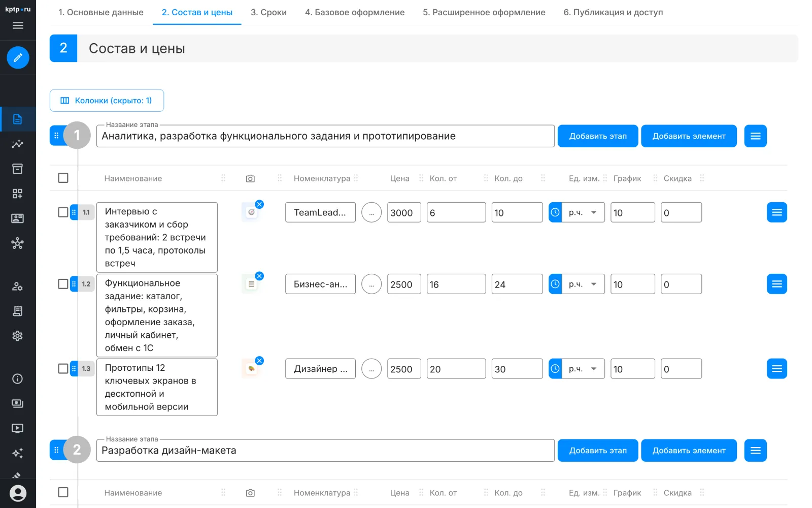This screenshot has height=508, width=812.
Task: Open the settings gear in sidebar
Action: [x=18, y=336]
